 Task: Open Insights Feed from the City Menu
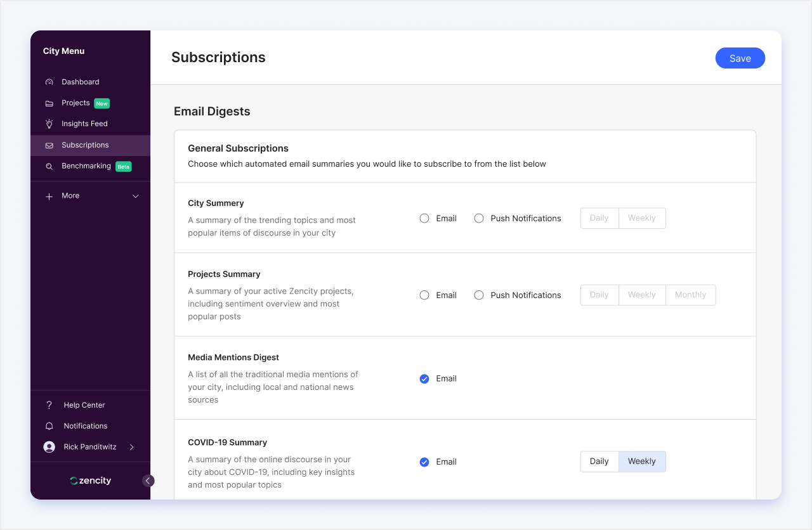[x=84, y=124]
